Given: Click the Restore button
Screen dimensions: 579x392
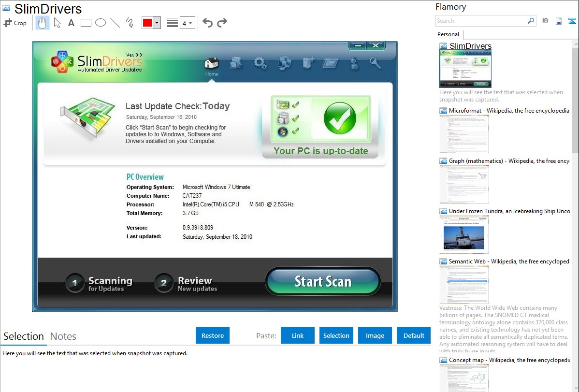Looking at the screenshot, I should coord(213,335).
